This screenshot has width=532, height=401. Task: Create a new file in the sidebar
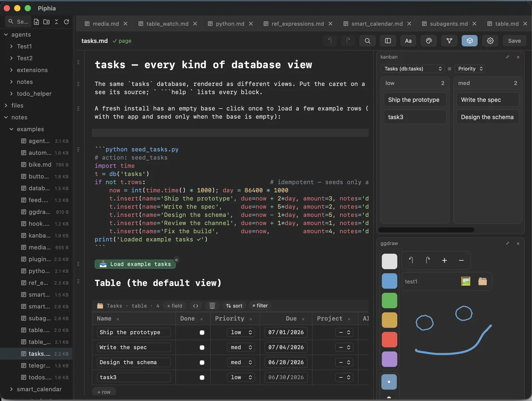click(36, 22)
